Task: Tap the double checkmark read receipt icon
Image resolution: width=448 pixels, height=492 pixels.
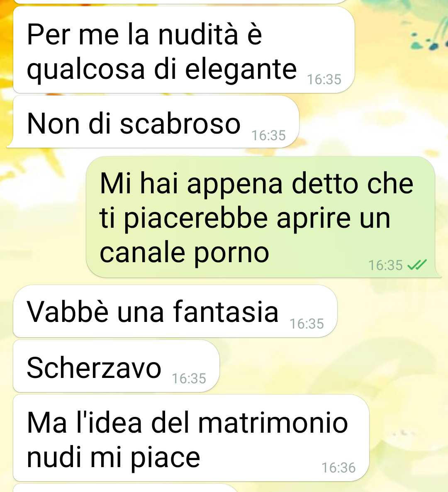Action: [417, 265]
